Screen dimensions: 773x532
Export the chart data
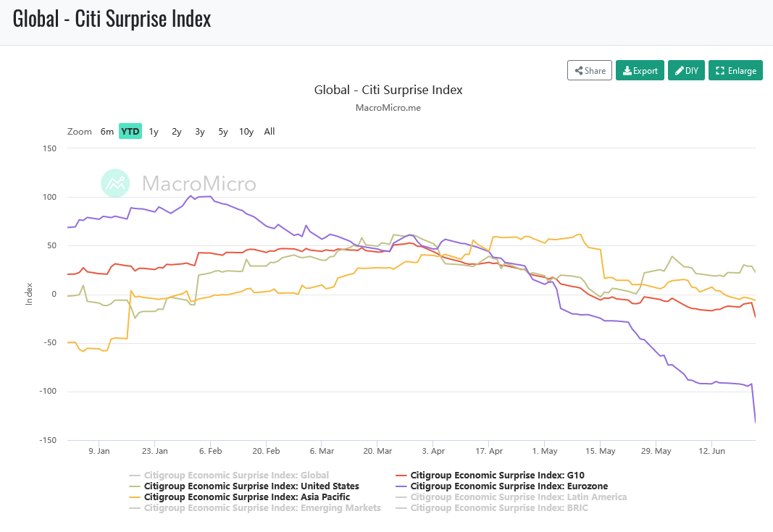pos(640,70)
